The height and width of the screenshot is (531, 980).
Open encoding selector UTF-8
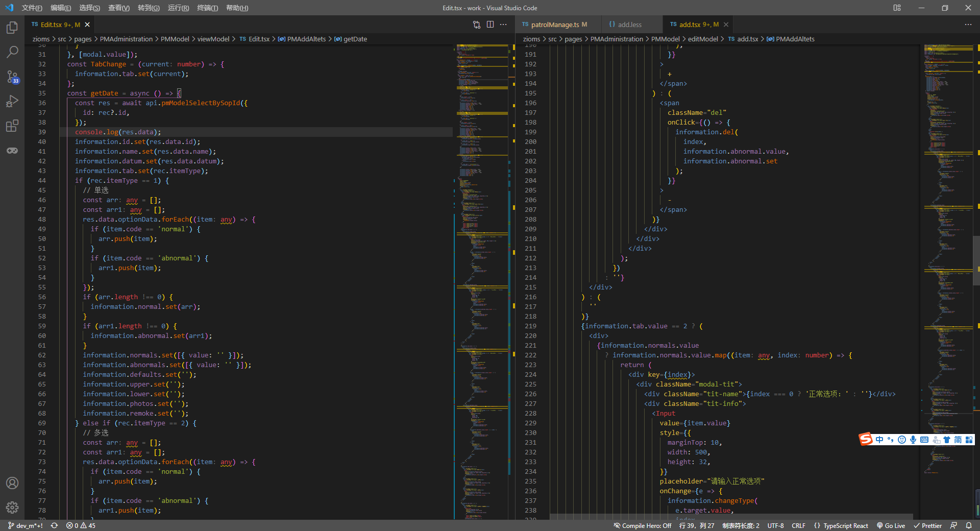775,525
